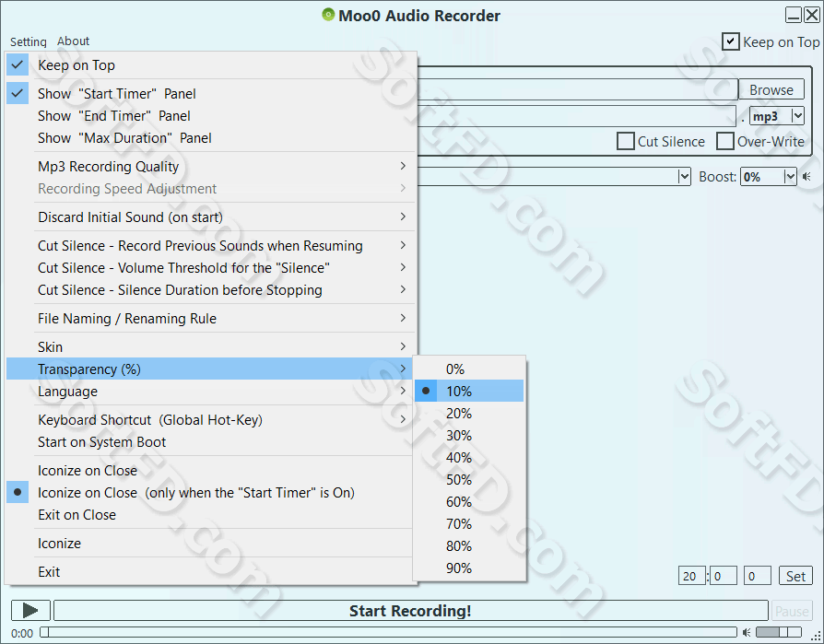Open the sound source dropdown left of Boost
The height and width of the screenshot is (644, 824).
pos(684,177)
